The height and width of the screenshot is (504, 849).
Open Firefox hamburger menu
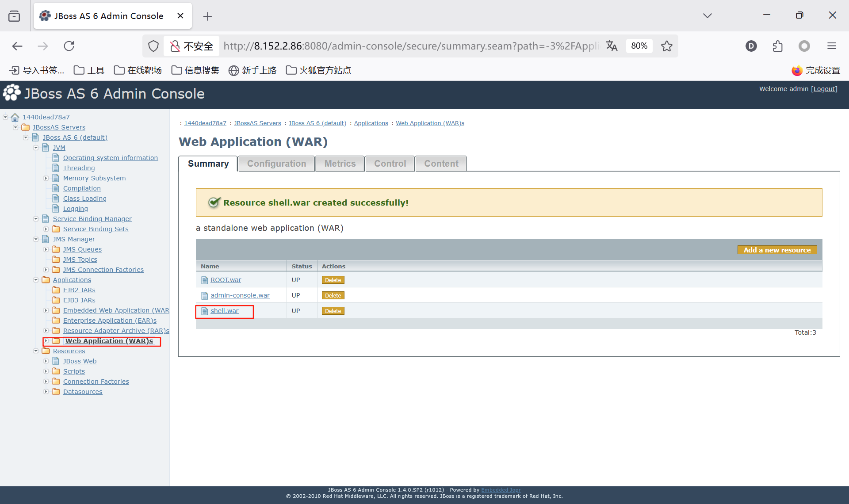click(832, 46)
